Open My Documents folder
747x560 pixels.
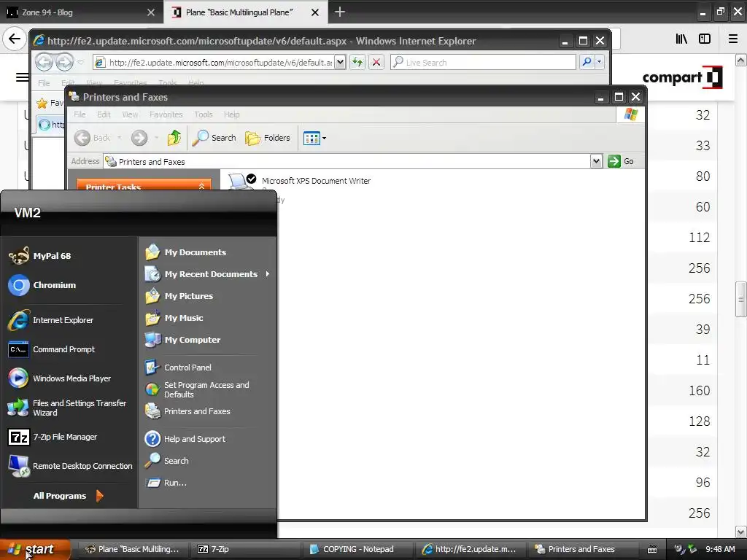click(x=186, y=252)
